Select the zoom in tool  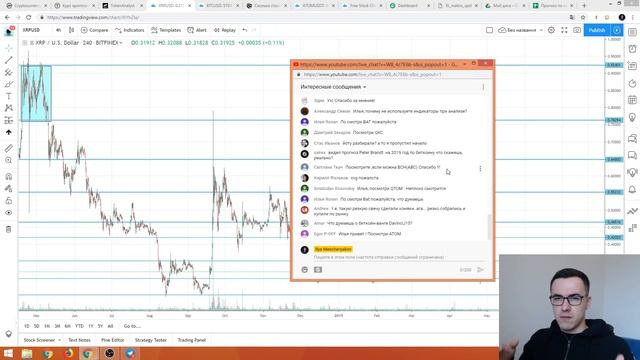point(9,160)
